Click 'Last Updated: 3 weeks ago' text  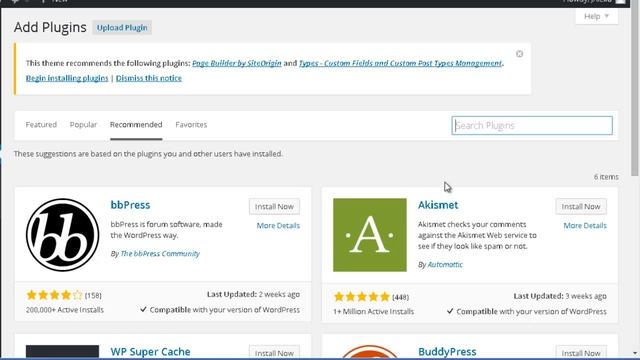[560, 296]
